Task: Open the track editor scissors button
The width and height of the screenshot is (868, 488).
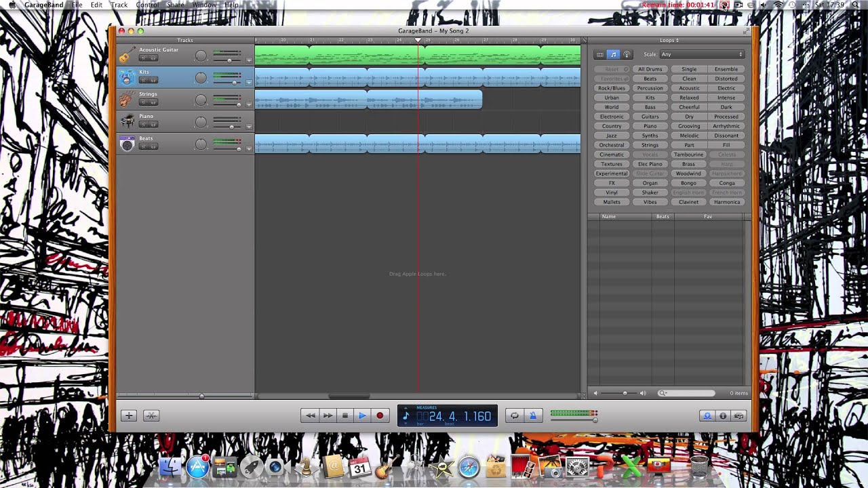Action: 151,415
